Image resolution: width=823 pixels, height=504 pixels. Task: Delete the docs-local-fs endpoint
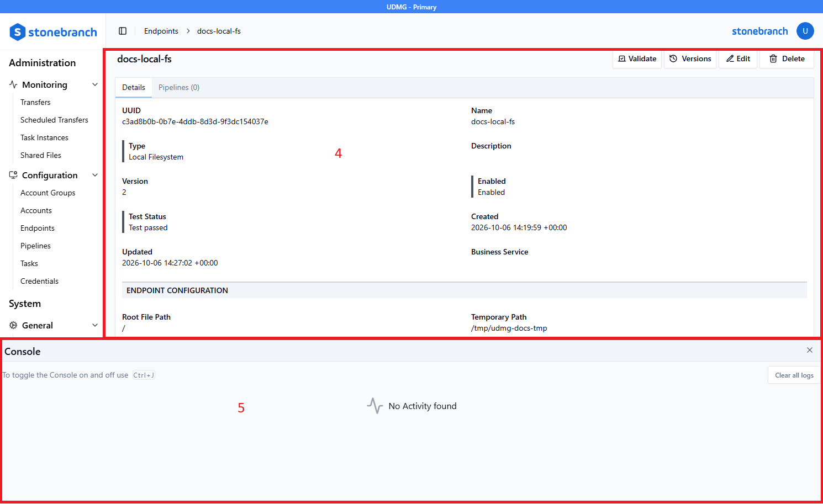click(787, 59)
